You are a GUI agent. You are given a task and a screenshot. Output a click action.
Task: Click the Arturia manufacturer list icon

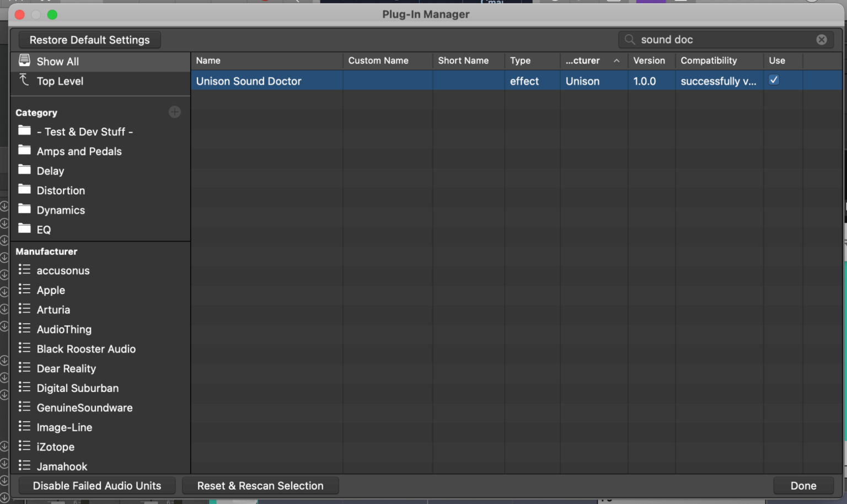(24, 309)
